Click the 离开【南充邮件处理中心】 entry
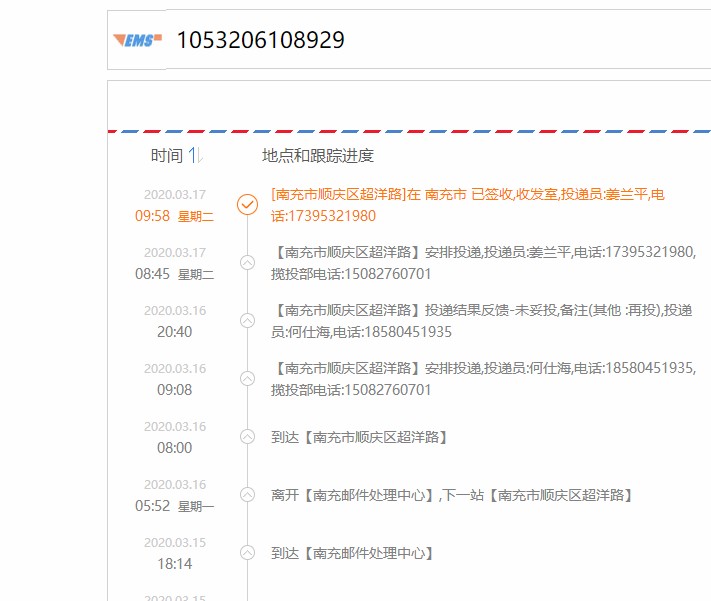The width and height of the screenshot is (711, 601). click(452, 494)
